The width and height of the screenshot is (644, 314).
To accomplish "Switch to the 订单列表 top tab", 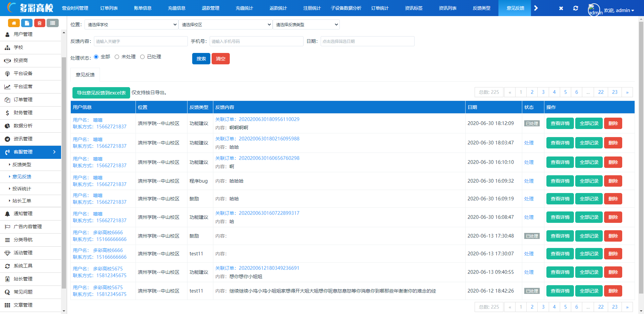I will (x=109, y=8).
